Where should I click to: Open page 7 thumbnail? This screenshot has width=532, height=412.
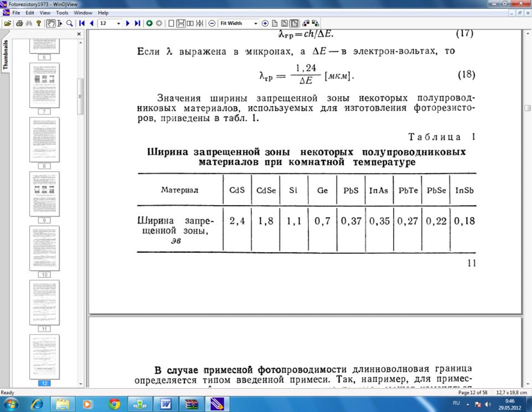(44, 85)
